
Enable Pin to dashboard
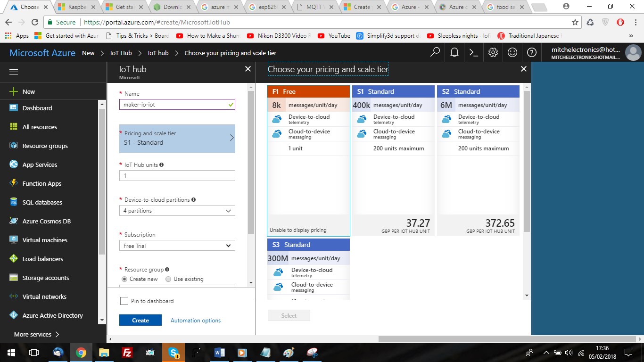(x=124, y=301)
